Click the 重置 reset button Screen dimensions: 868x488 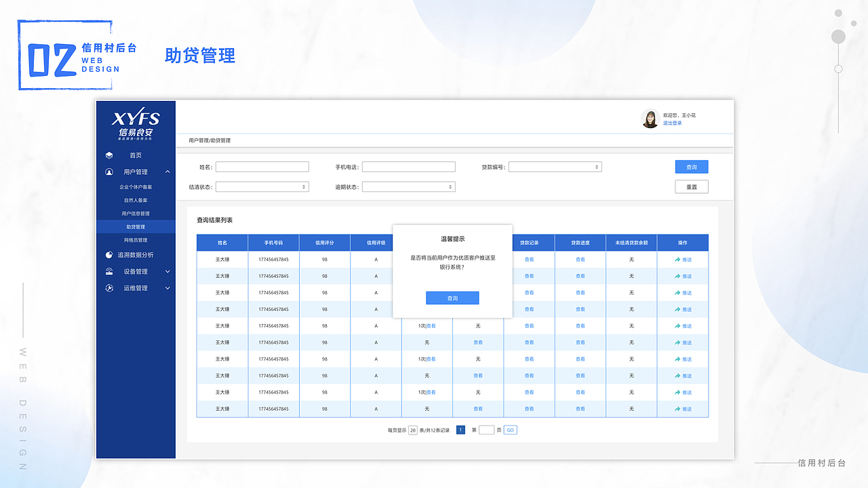click(x=692, y=187)
